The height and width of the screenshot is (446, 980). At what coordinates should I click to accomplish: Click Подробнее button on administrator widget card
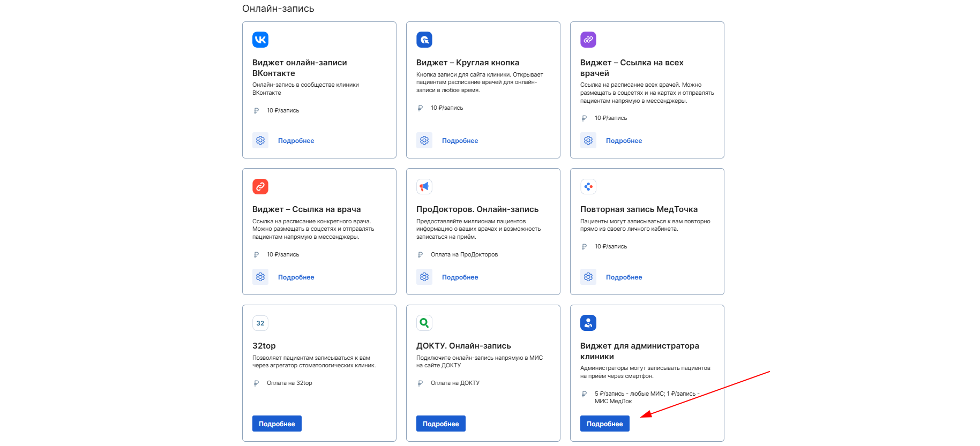tap(605, 424)
